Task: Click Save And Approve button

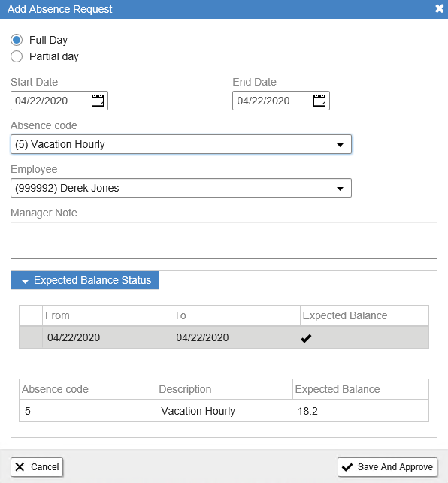Action: coord(388,467)
